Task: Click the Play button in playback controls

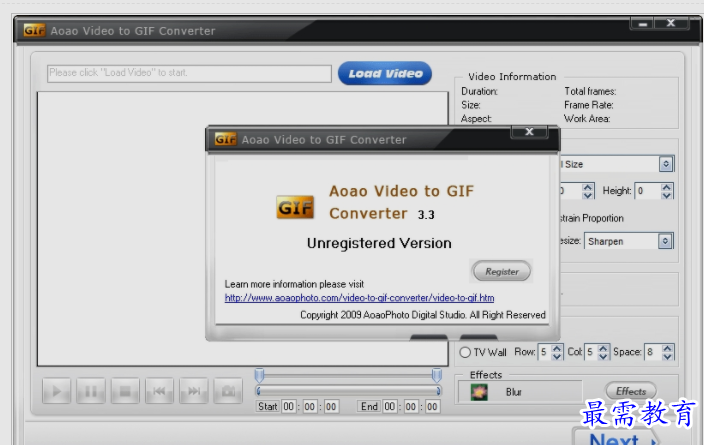Action: (x=57, y=391)
